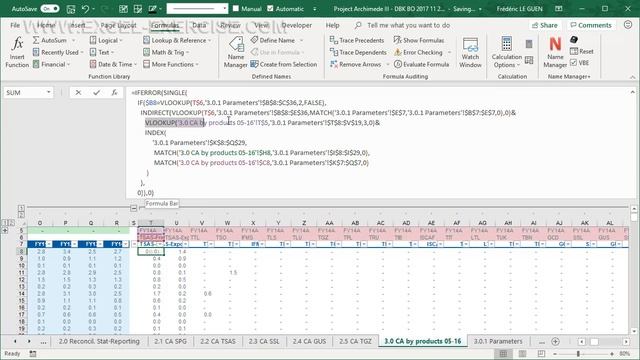Screen dimensions: 640x360
Task: Click the Undo button
Action: pyautogui.click(x=85, y=9)
